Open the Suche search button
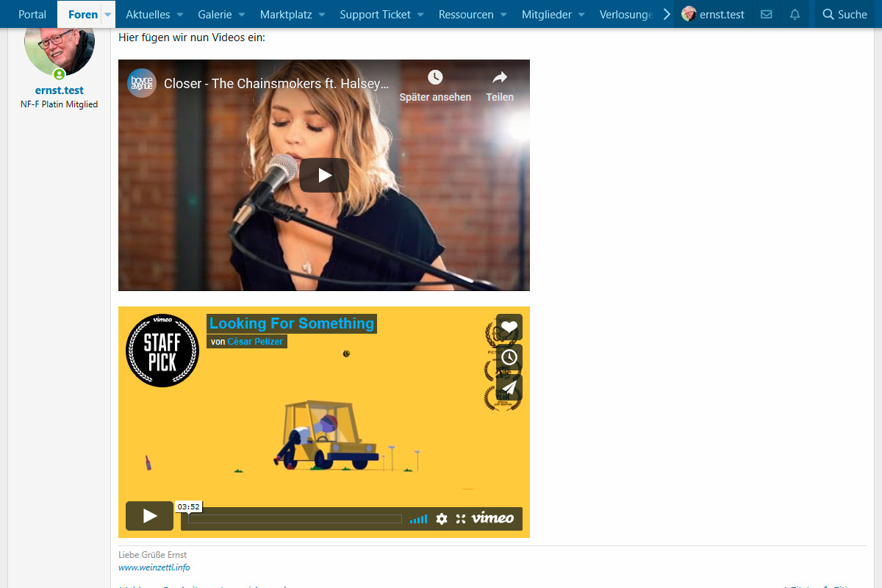Image resolution: width=882 pixels, height=588 pixels. [x=845, y=14]
